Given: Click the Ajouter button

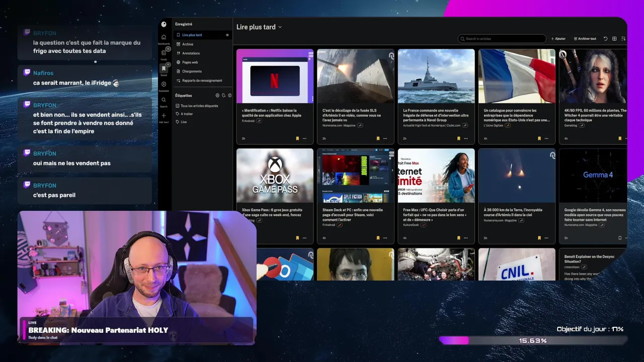Looking at the screenshot, I should pyautogui.click(x=558, y=39).
